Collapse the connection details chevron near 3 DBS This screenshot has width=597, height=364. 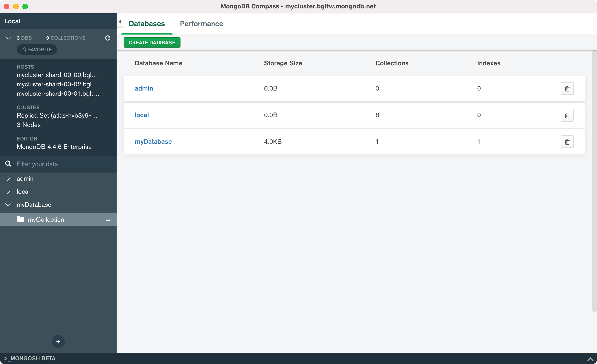tap(8, 38)
